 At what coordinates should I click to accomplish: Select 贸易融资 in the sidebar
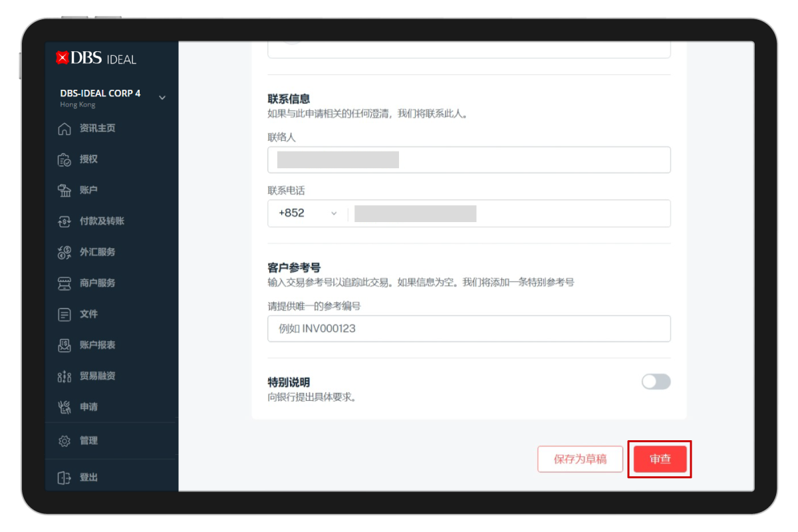97,376
